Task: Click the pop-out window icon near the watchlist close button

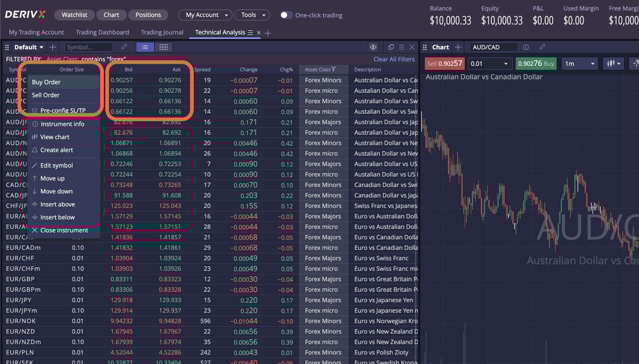Action: (x=391, y=47)
